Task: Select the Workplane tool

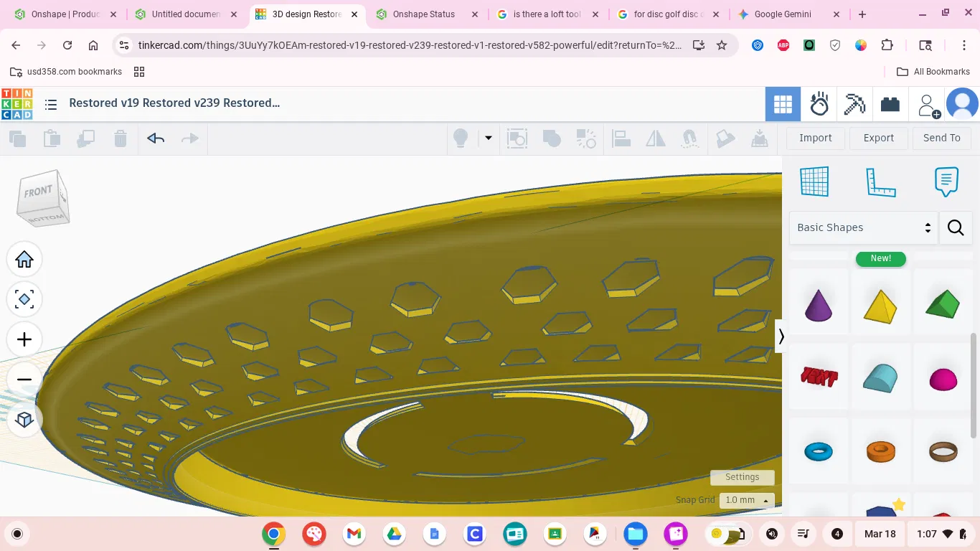Action: click(814, 182)
